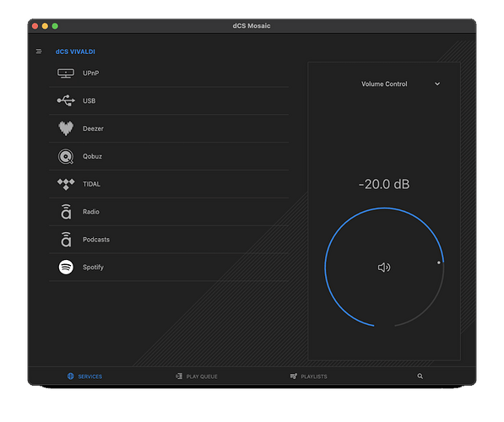The height and width of the screenshot is (422, 504).
Task: Maximize window with green button
Action: click(x=55, y=26)
